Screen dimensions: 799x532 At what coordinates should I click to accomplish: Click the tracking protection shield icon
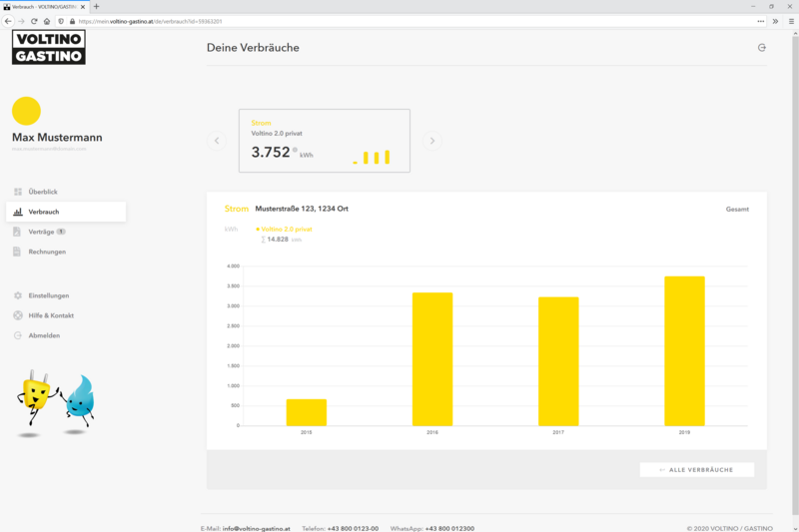pyautogui.click(x=61, y=21)
